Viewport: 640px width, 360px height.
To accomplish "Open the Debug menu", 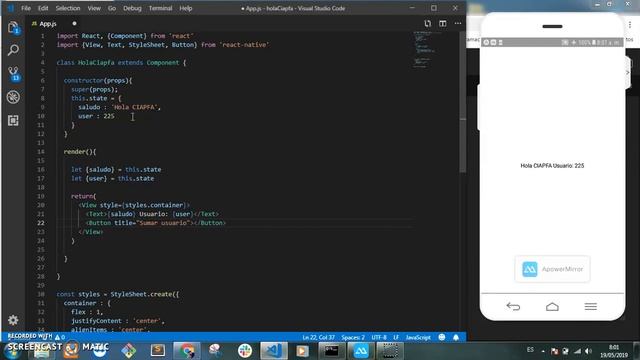I will (132, 8).
